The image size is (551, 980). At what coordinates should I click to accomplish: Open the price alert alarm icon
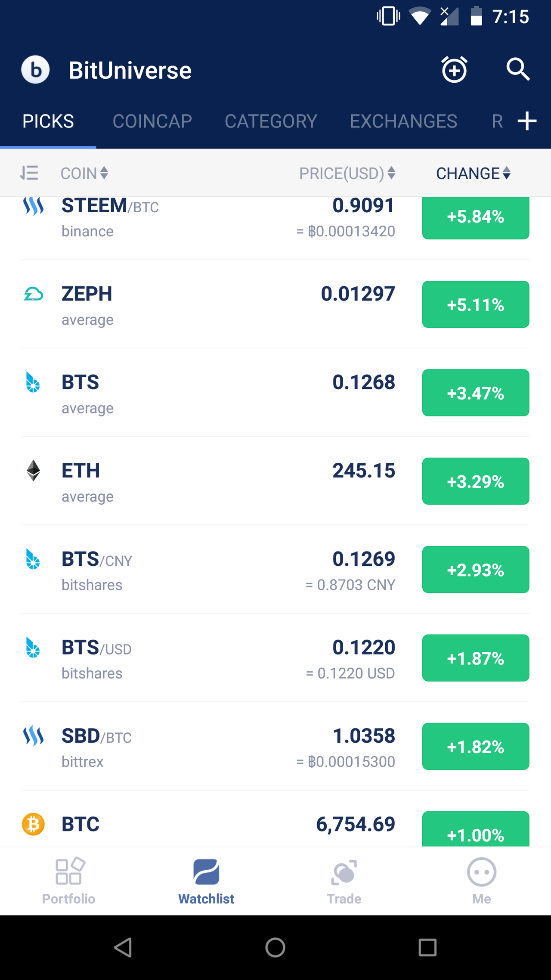pos(454,69)
